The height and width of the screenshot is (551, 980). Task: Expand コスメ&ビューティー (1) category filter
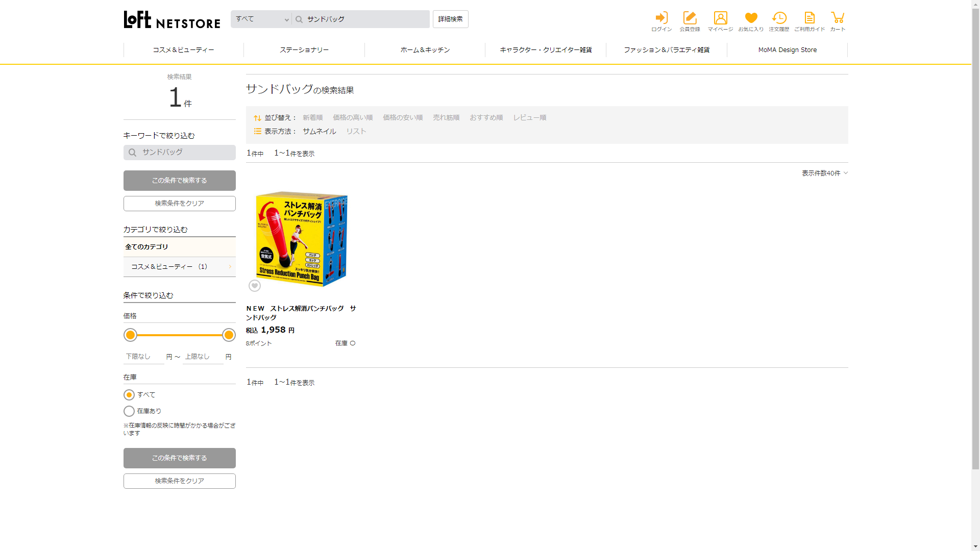point(179,267)
